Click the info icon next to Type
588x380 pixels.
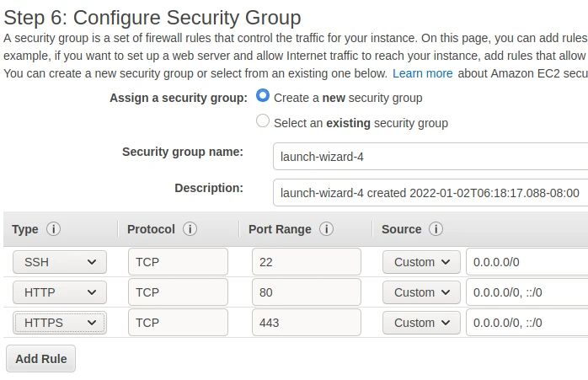(54, 229)
